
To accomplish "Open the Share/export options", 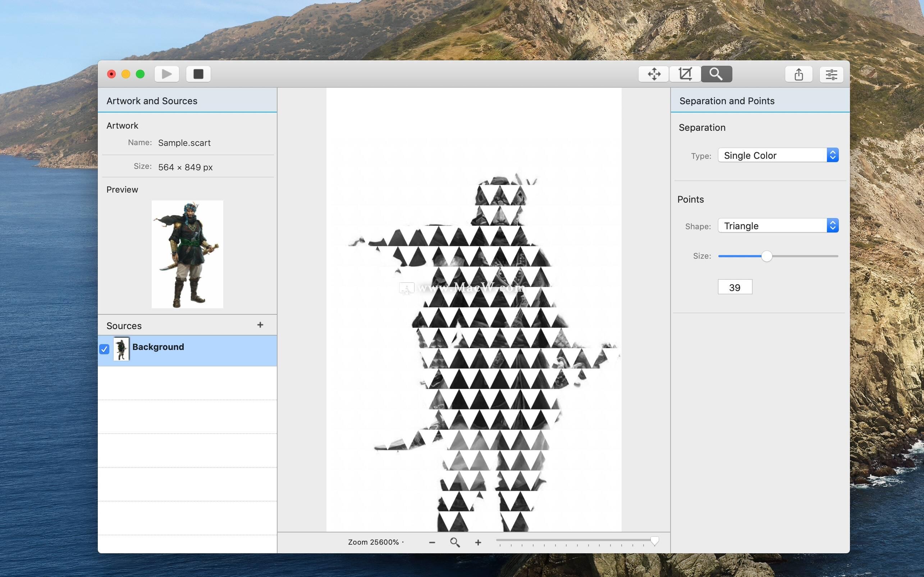I will point(799,74).
